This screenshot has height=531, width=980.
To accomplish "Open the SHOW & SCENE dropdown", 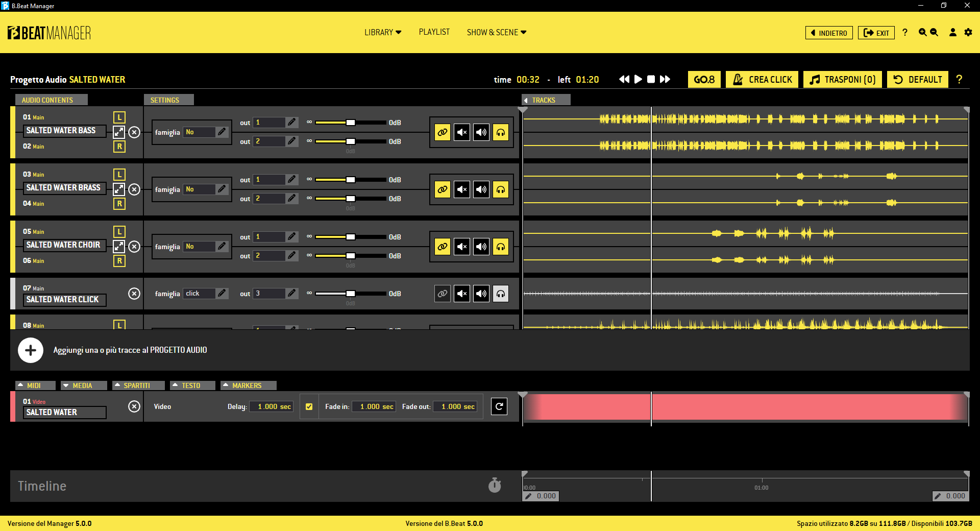I will [x=496, y=32].
